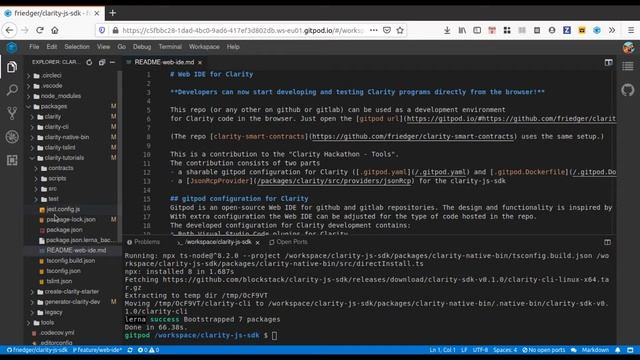Open the Extensions view in the activity bar

click(x=12, y=160)
